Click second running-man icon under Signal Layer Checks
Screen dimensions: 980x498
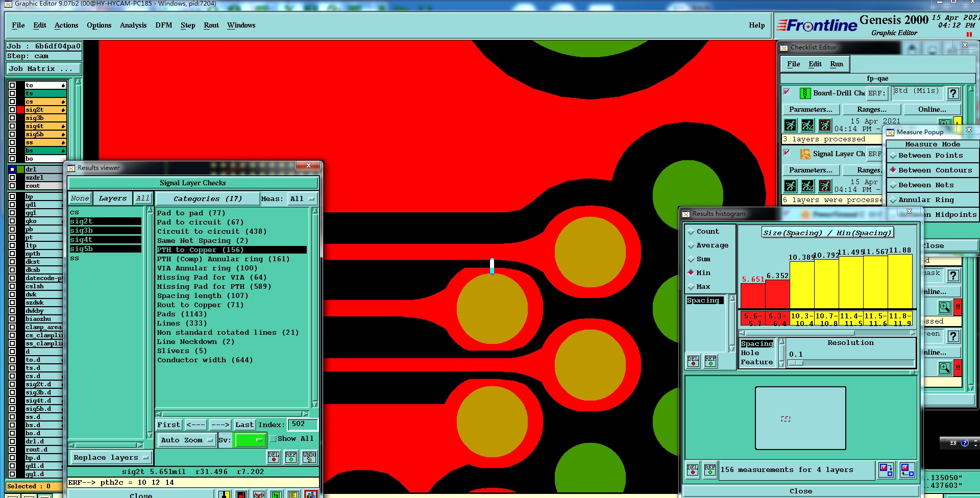(x=807, y=186)
